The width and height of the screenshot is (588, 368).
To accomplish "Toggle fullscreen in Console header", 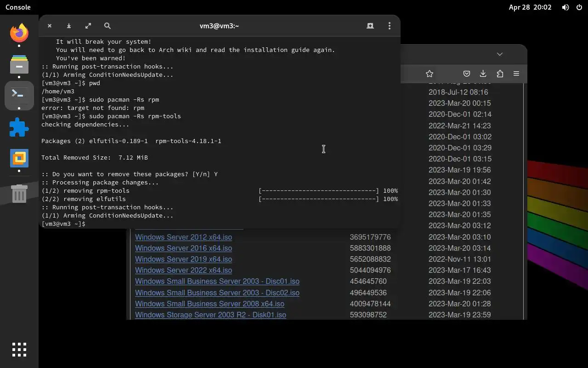I will pos(88,26).
